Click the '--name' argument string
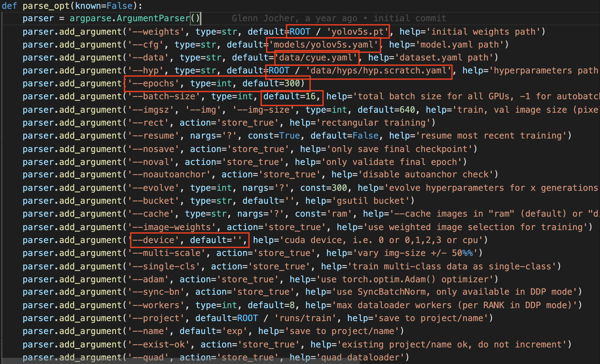This screenshot has height=364, width=600. (x=148, y=331)
